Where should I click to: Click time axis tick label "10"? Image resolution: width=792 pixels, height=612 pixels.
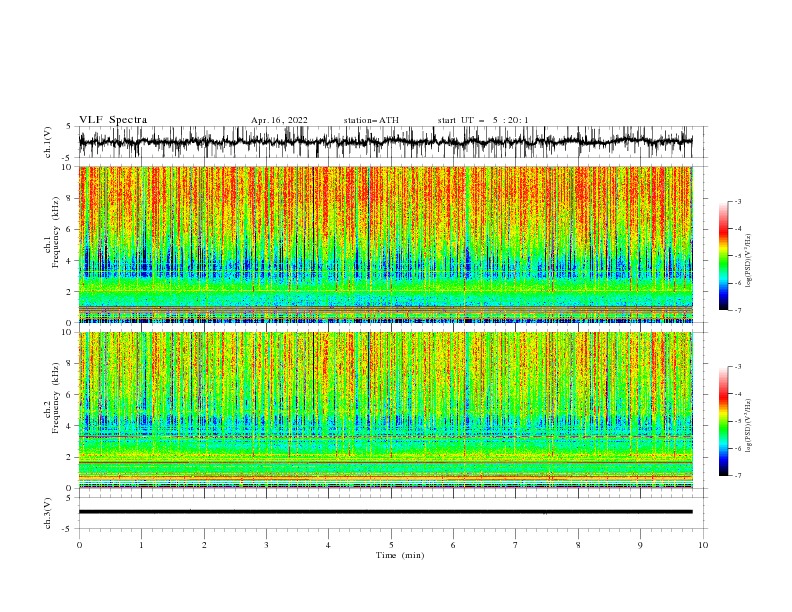pyautogui.click(x=703, y=545)
